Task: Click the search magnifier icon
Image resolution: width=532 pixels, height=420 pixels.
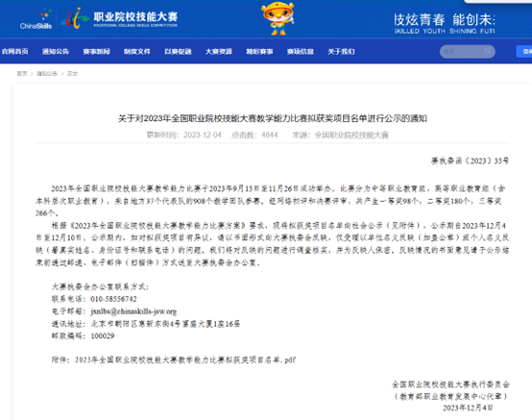Action: pyautogui.click(x=488, y=51)
